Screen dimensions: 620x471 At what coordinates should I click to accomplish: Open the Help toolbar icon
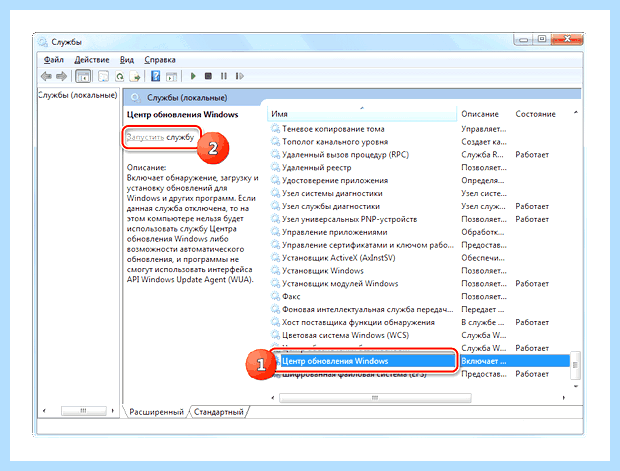click(156, 76)
